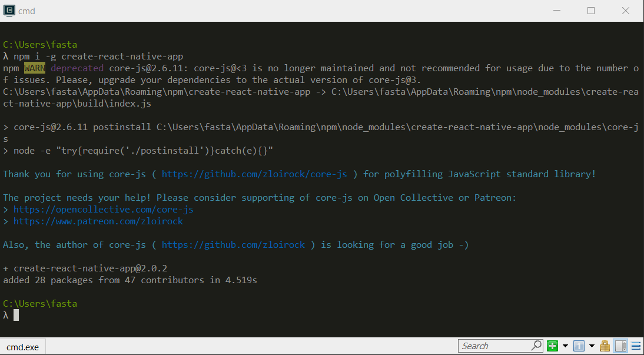The width and height of the screenshot is (644, 355).
Task: Open the github.com/zloirock author link
Action: [233, 245]
